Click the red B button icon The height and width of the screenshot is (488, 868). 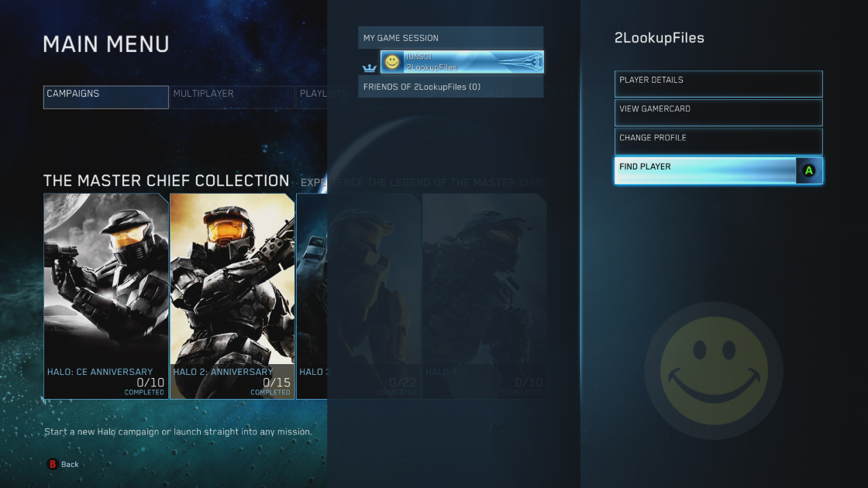click(53, 464)
